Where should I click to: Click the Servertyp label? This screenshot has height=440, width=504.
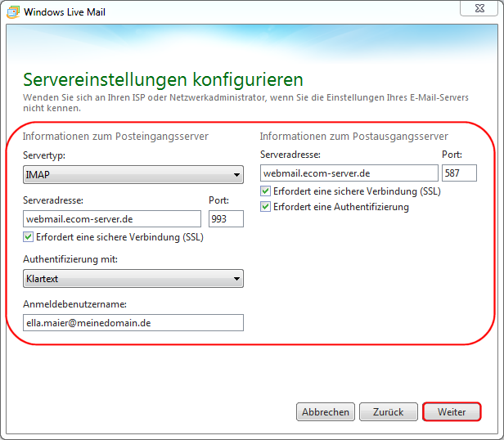(x=44, y=155)
